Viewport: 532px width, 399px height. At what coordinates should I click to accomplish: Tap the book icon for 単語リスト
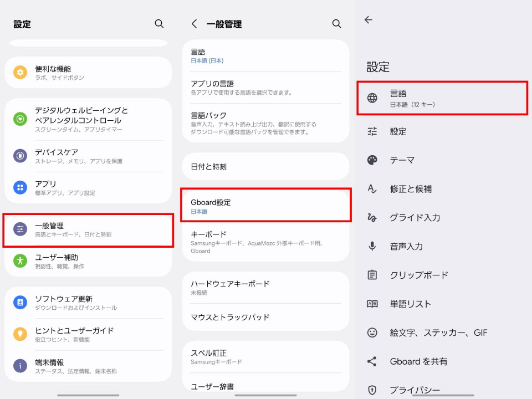coord(372,304)
